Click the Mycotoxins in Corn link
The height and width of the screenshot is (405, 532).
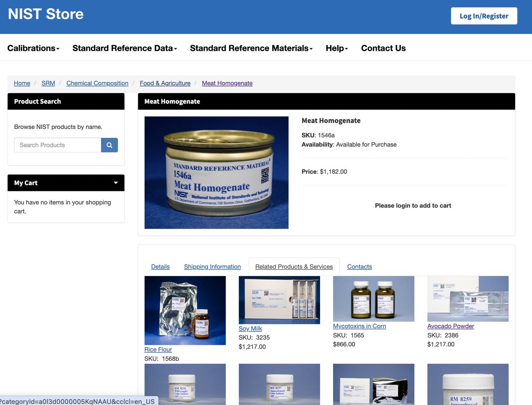(360, 326)
